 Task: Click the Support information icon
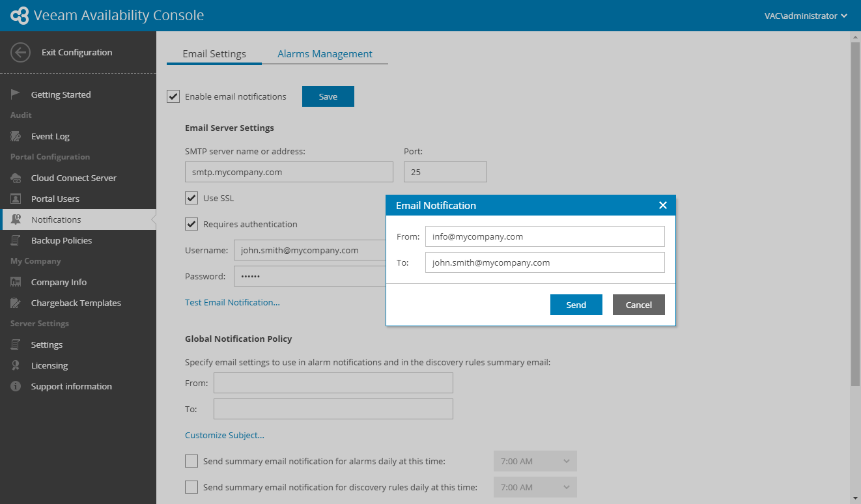tap(16, 386)
